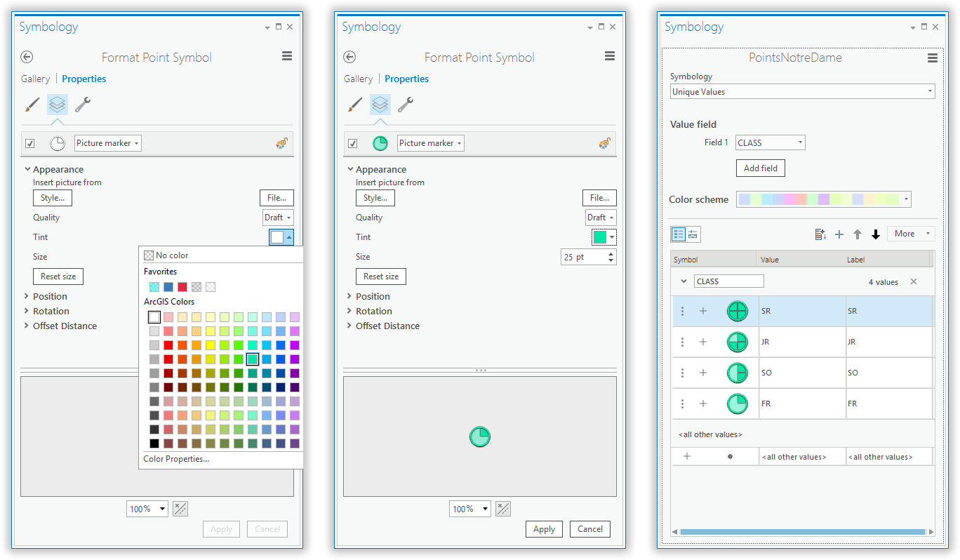Switch to the Gallery tab in the color-palette pane
Viewport: 960px width, 560px height.
click(x=35, y=79)
